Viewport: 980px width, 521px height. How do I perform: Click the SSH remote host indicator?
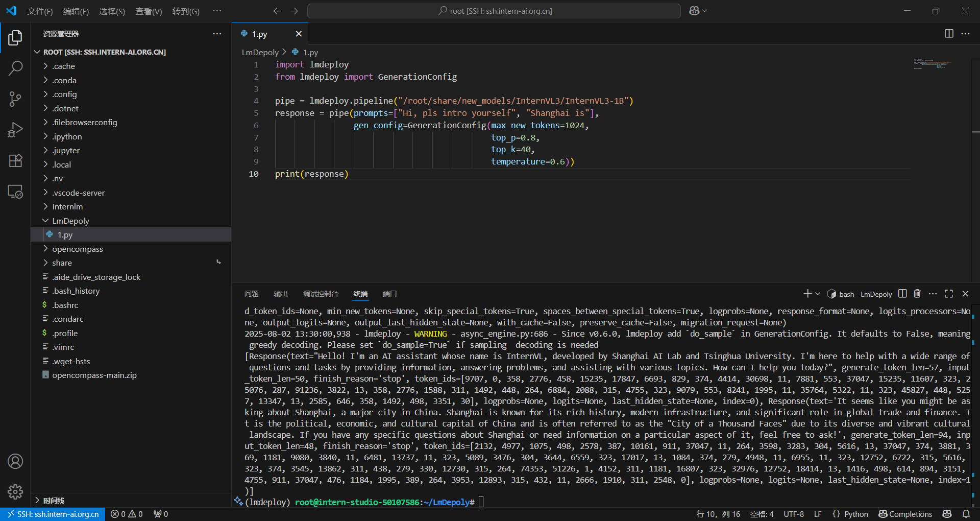point(53,514)
